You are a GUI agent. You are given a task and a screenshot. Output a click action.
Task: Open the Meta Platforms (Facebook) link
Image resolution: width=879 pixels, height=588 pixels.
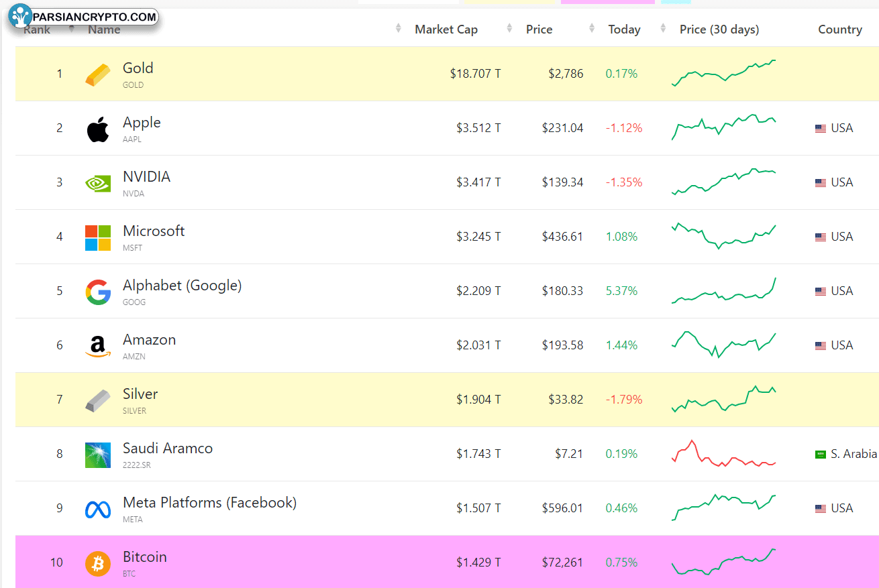coord(209,503)
